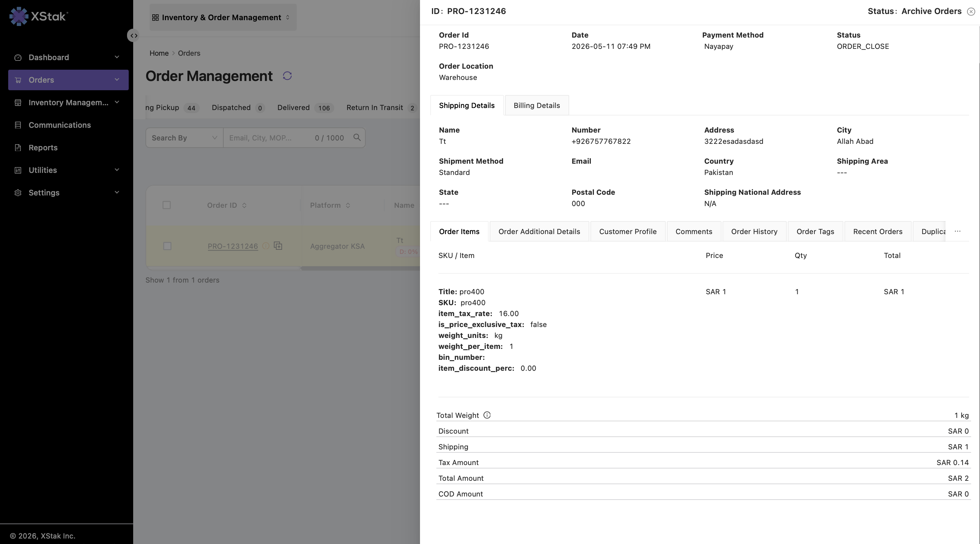The image size is (980, 544).
Task: Check the select-all orders checkbox in header
Action: pos(167,205)
